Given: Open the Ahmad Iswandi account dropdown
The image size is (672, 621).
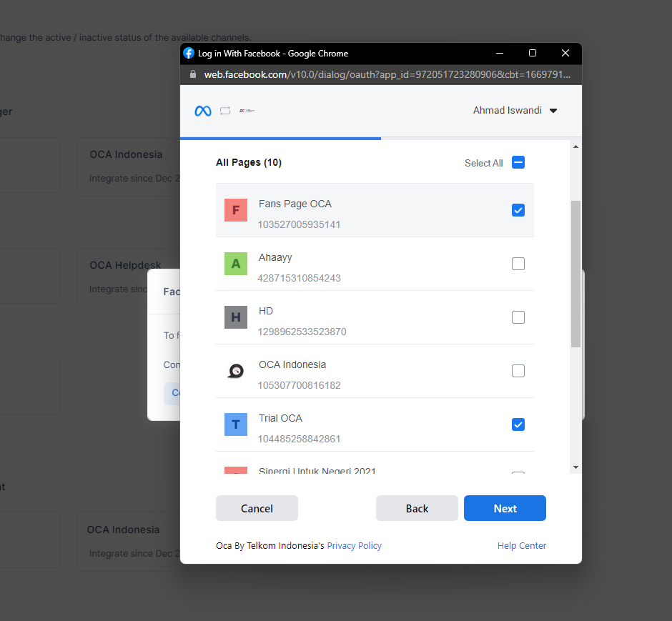Looking at the screenshot, I should click(515, 111).
